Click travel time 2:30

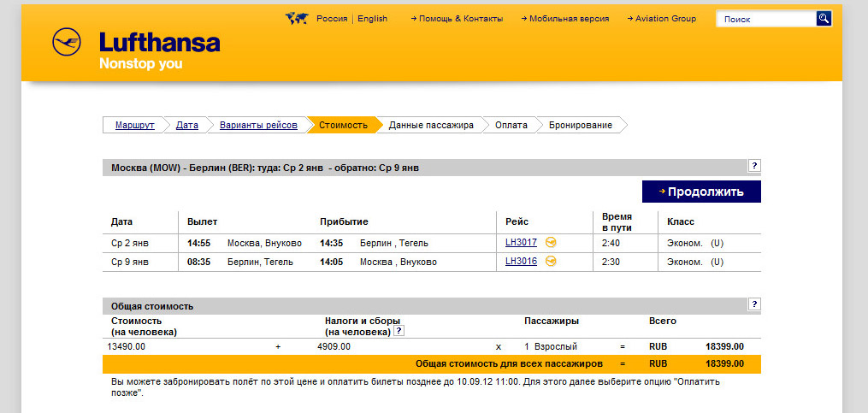tap(611, 262)
